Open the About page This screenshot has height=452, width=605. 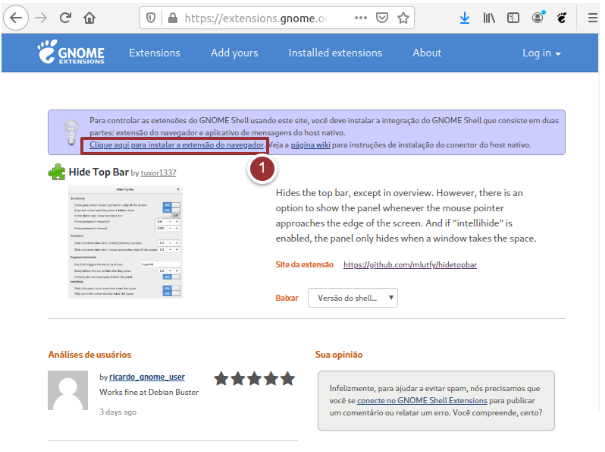(427, 53)
